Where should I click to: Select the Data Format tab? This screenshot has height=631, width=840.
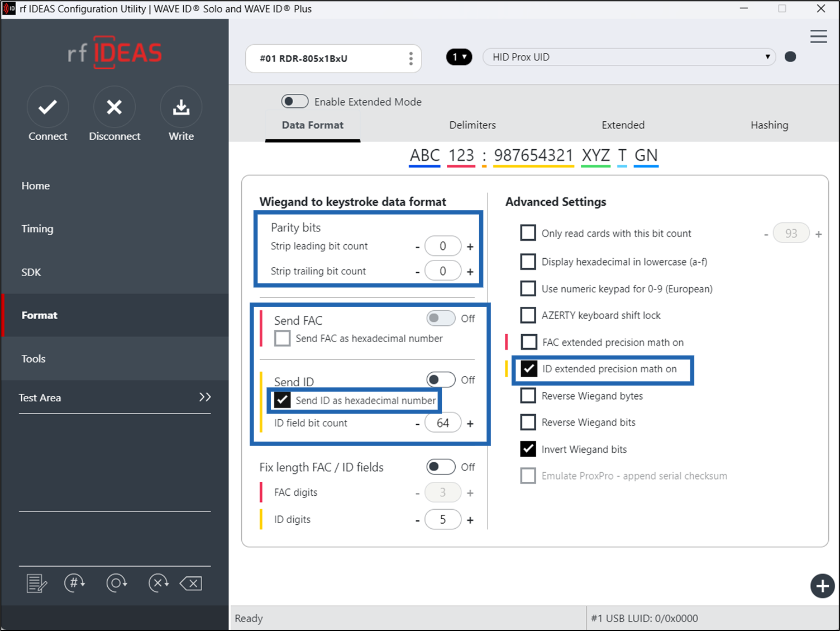pyautogui.click(x=313, y=125)
